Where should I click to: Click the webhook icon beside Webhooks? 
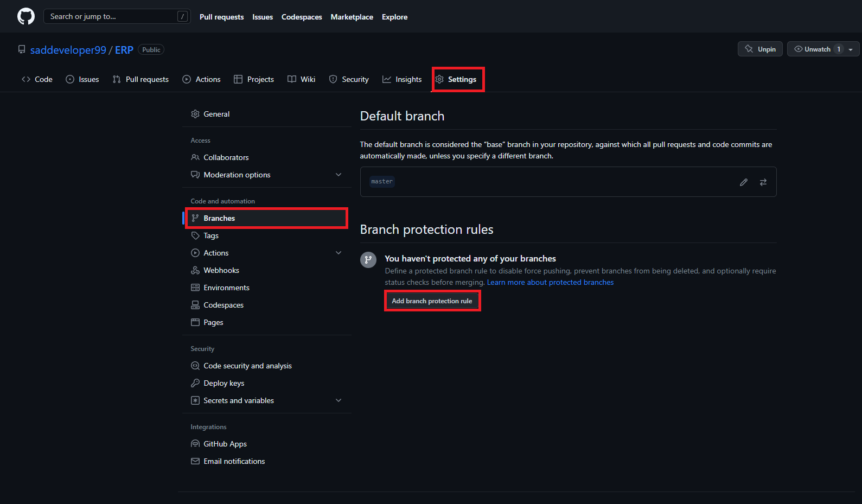click(x=195, y=270)
